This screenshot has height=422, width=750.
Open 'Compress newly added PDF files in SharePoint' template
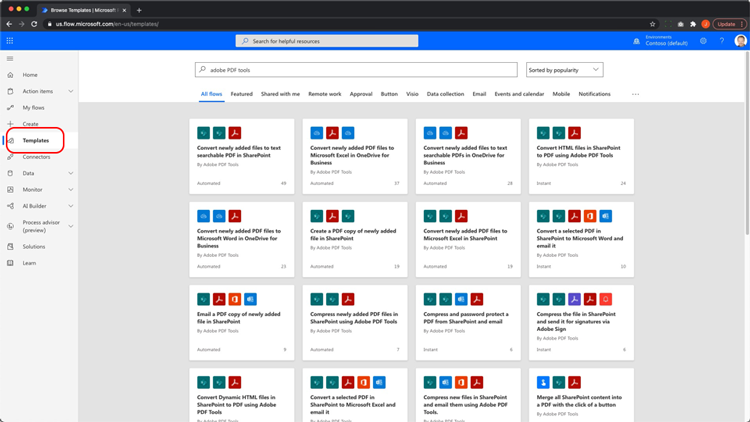(x=355, y=322)
